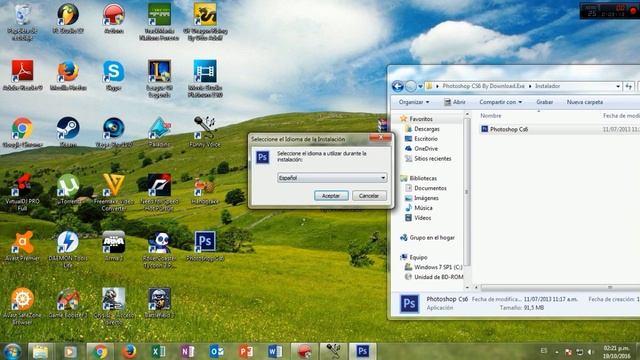The height and width of the screenshot is (360, 640).
Task: Launch Freemake Video Converter desktop shortcut
Action: pyautogui.click(x=113, y=192)
